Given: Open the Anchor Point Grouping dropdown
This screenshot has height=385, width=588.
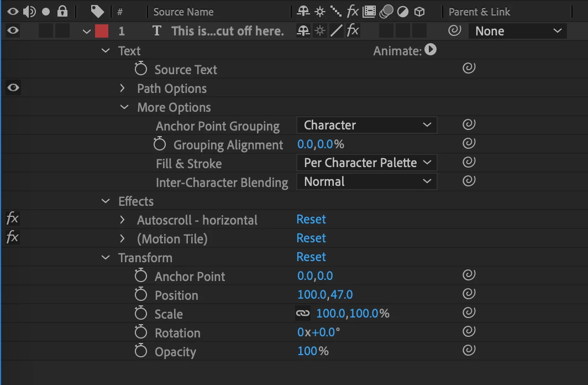Looking at the screenshot, I should pos(366,125).
